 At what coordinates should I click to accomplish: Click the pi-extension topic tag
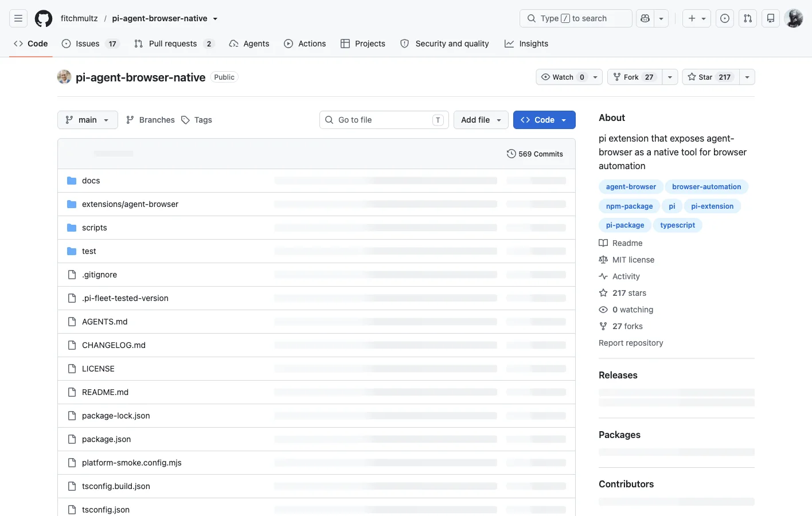(x=712, y=206)
